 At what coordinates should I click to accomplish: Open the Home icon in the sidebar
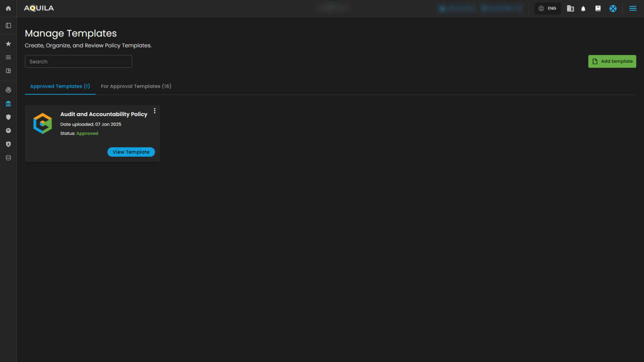pyautogui.click(x=8, y=8)
